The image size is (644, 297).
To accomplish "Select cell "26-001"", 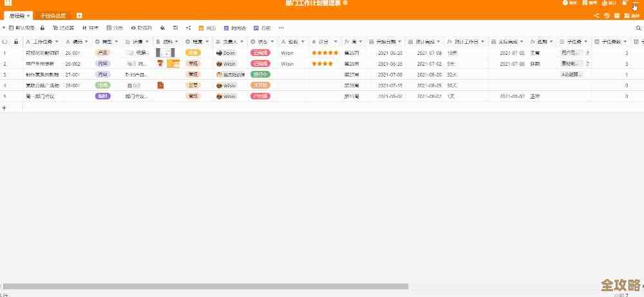I will click(x=73, y=53).
